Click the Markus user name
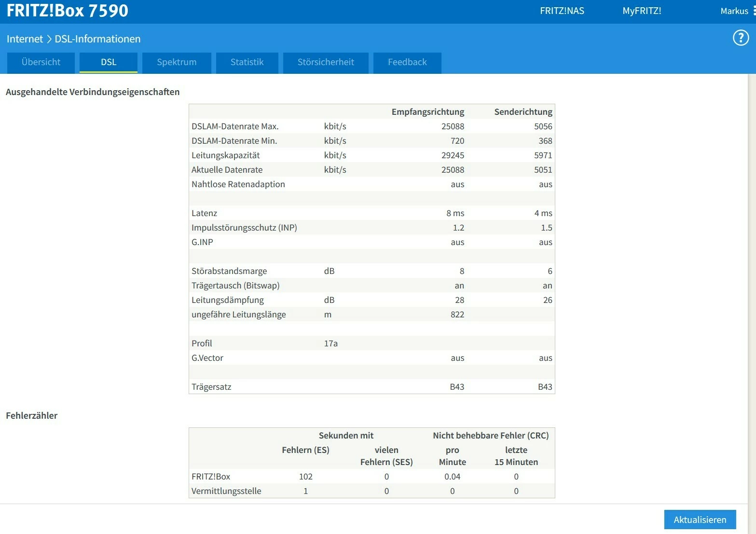 (734, 11)
